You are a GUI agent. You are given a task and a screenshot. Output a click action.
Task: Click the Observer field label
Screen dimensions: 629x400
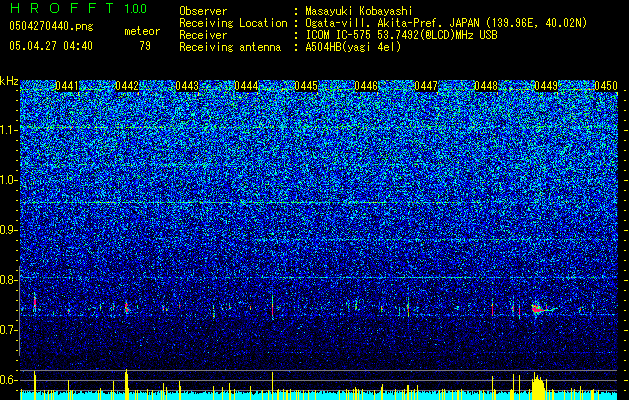[x=203, y=11]
